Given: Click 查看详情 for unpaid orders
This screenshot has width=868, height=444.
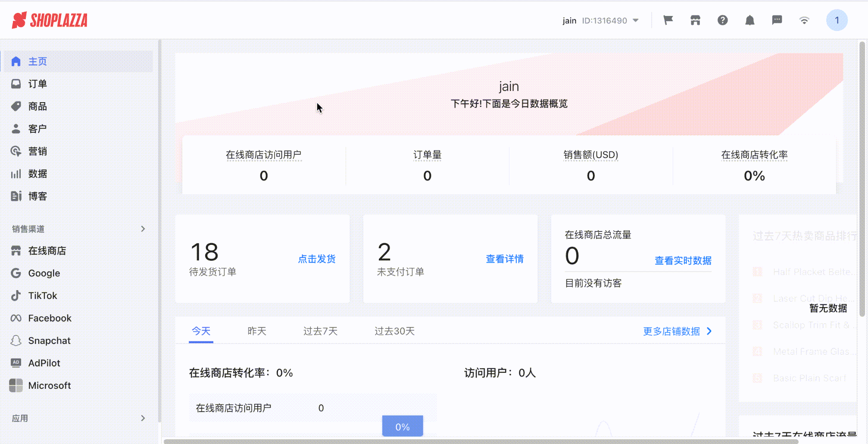Looking at the screenshot, I should pyautogui.click(x=505, y=259).
